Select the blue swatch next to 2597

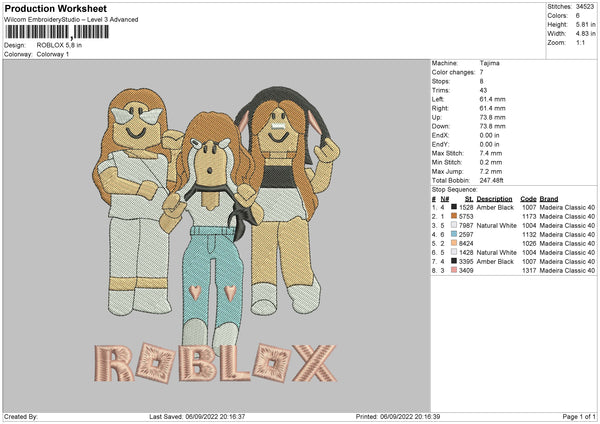pos(454,234)
